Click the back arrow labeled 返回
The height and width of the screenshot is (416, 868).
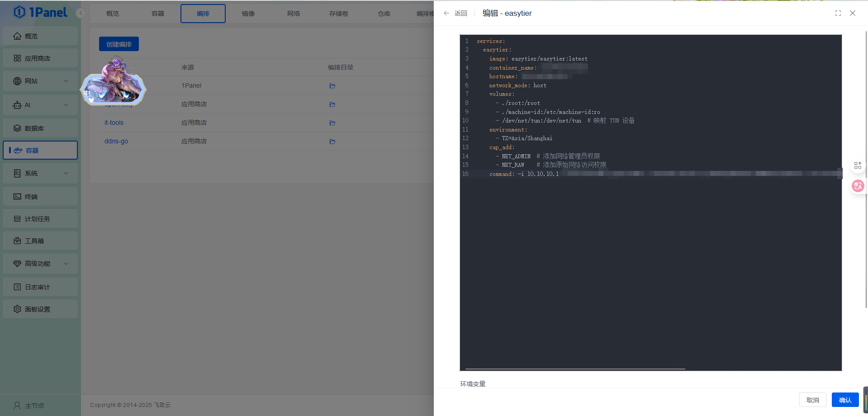[x=455, y=13]
